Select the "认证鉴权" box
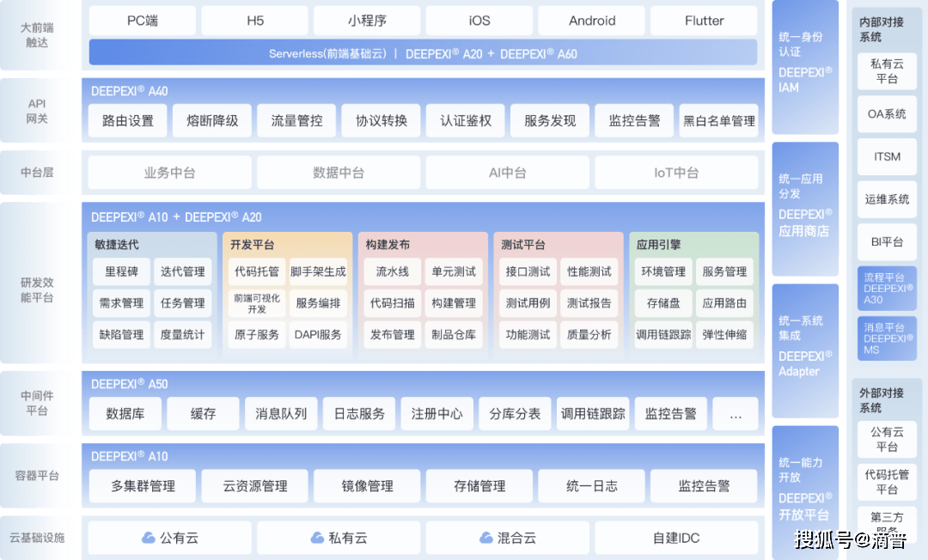Viewport: 928px width, 560px height. pos(466,120)
